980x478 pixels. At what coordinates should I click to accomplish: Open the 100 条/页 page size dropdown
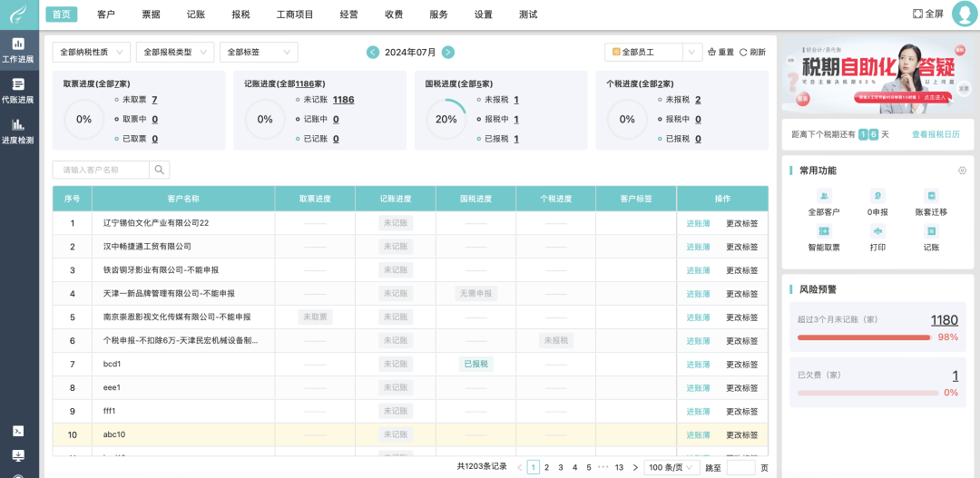(671, 467)
